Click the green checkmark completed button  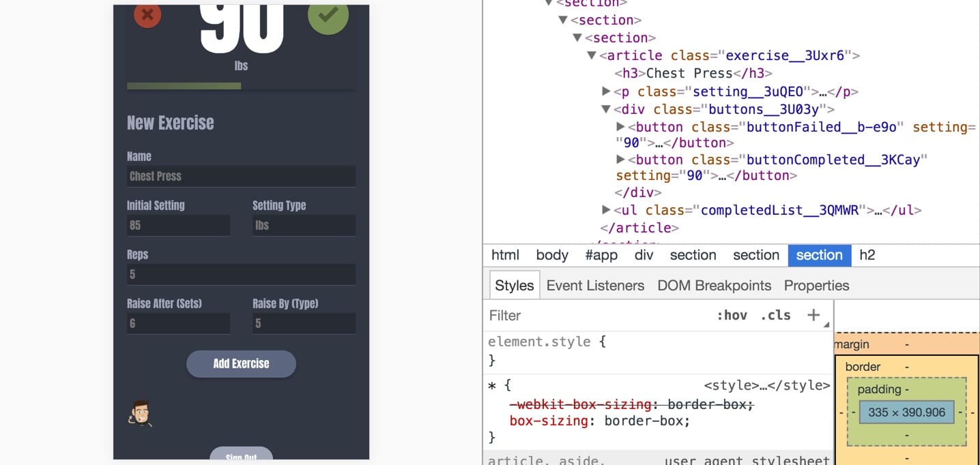click(328, 16)
